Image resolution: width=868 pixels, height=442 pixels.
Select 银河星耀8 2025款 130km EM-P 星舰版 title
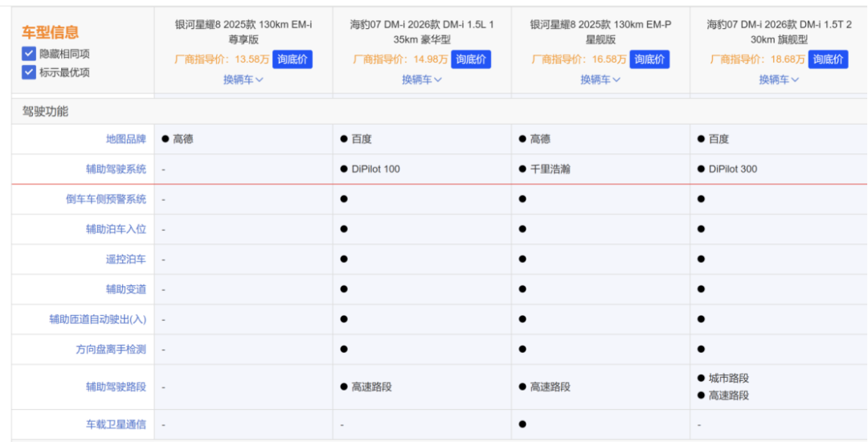click(600, 32)
